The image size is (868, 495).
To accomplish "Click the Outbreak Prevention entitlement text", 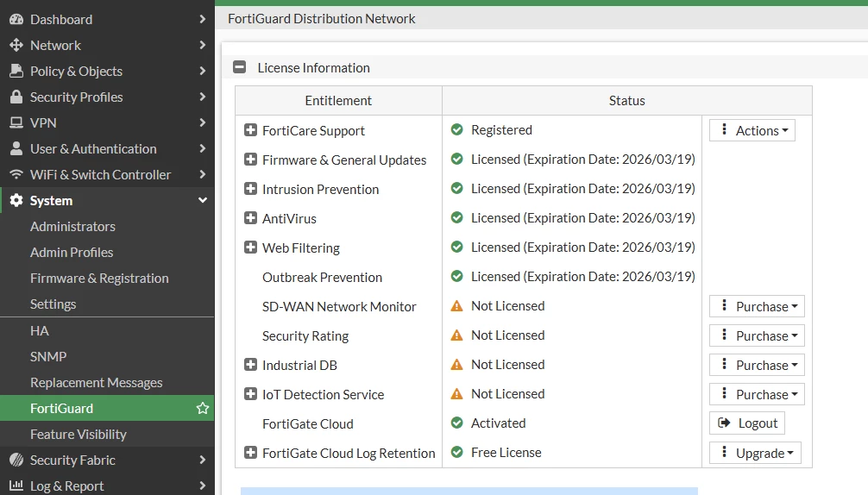I will pyautogui.click(x=322, y=277).
